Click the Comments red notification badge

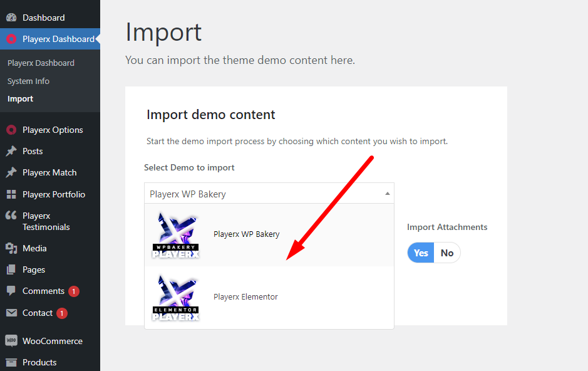click(74, 291)
